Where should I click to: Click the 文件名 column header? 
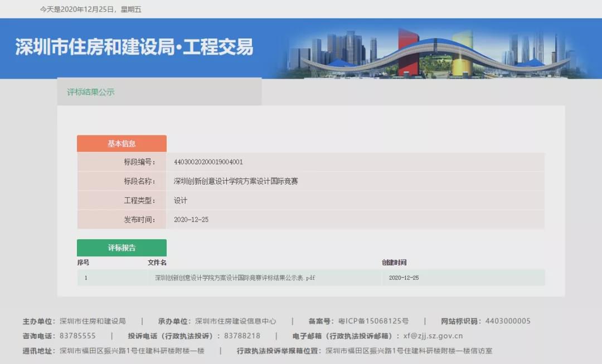pyautogui.click(x=157, y=263)
